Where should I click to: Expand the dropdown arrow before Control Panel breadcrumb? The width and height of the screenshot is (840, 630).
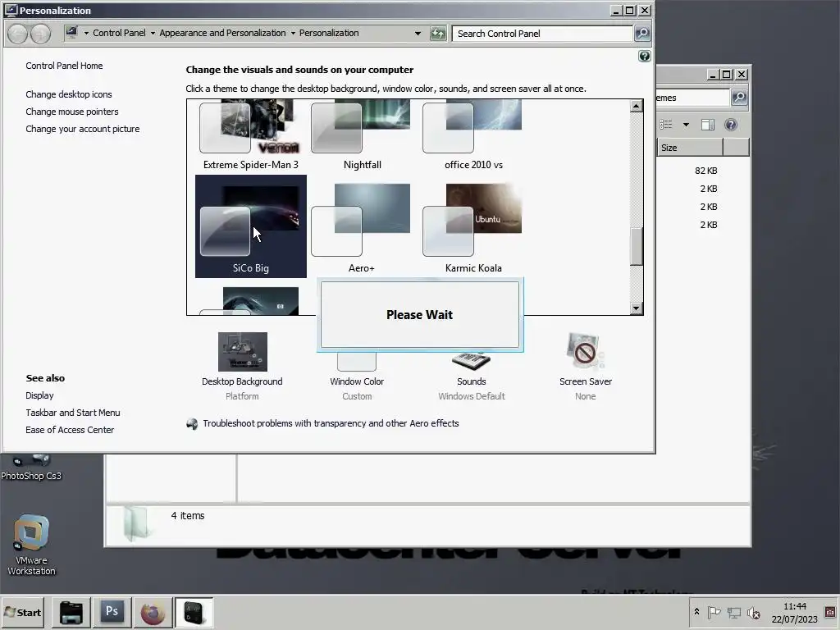86,33
